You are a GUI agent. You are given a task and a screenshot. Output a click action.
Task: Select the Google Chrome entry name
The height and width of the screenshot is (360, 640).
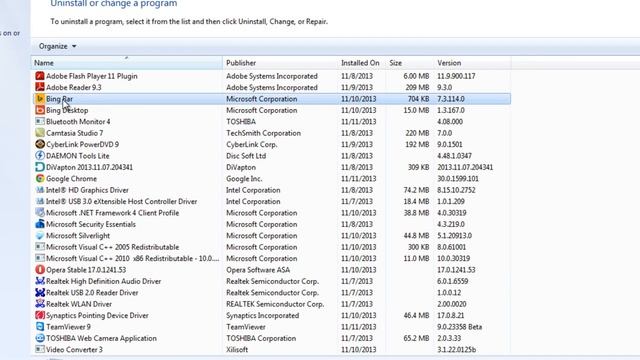pyautogui.click(x=71, y=179)
